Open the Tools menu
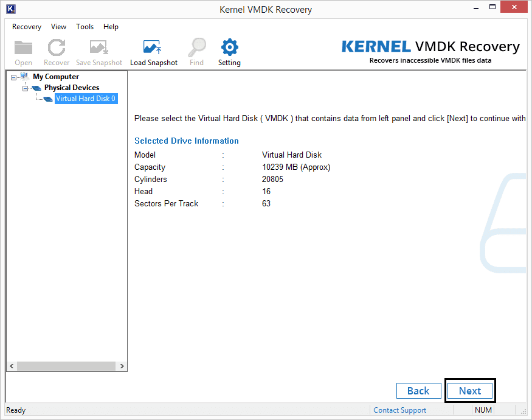 coord(85,27)
